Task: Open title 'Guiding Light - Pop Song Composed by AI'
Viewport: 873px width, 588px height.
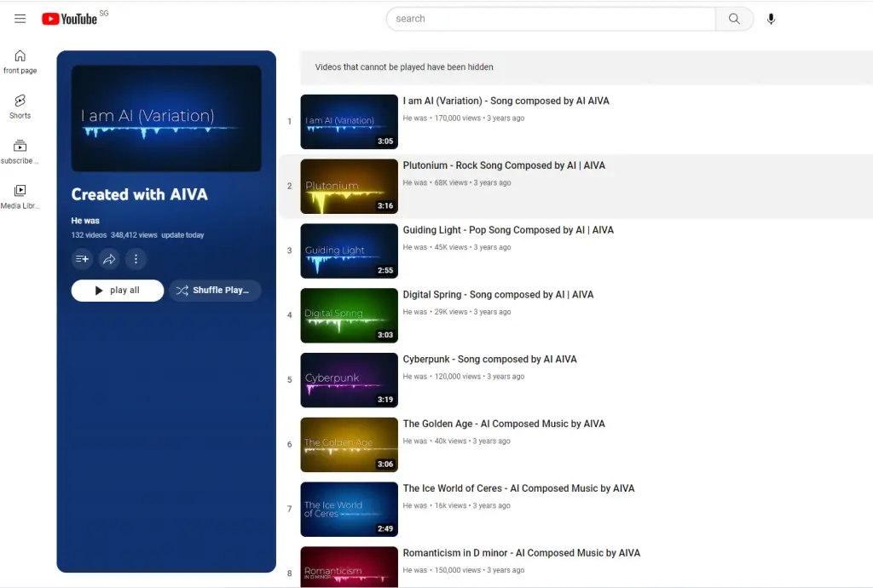Action: click(508, 230)
